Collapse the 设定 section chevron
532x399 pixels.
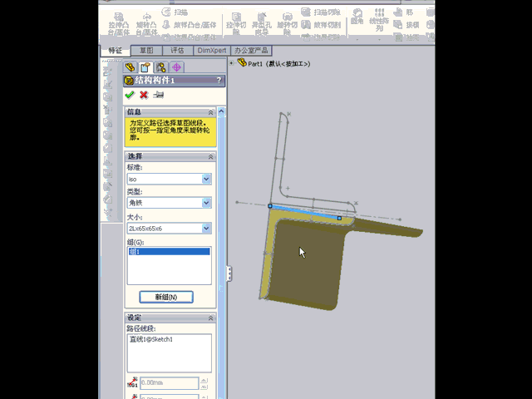(x=210, y=318)
